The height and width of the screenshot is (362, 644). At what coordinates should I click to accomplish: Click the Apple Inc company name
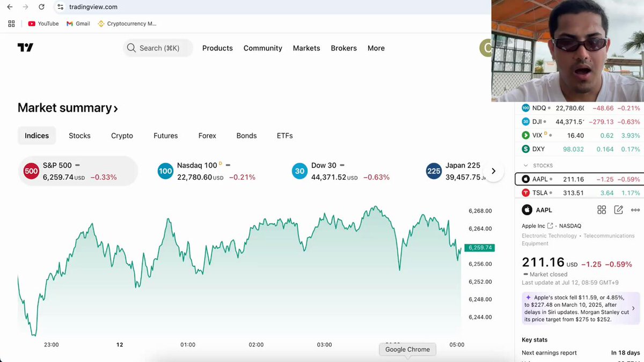(x=533, y=226)
